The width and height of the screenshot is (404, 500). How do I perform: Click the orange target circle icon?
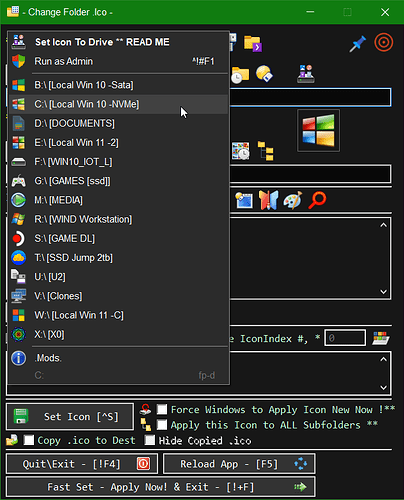click(x=383, y=43)
